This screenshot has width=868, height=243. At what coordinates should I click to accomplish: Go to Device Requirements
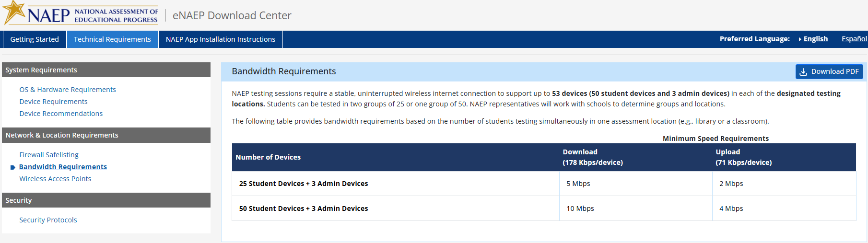[53, 102]
